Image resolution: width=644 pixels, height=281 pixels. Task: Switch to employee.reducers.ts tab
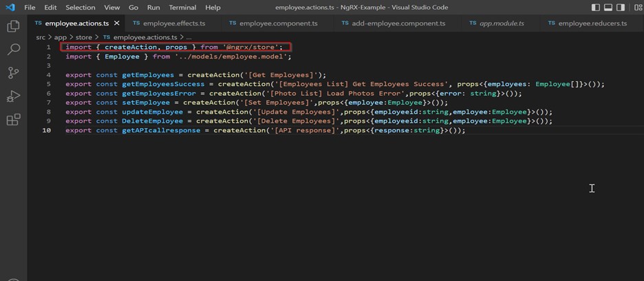click(x=592, y=23)
